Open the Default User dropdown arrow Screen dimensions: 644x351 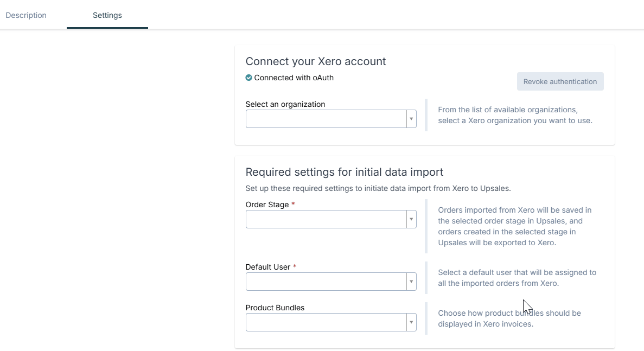pyautogui.click(x=411, y=282)
